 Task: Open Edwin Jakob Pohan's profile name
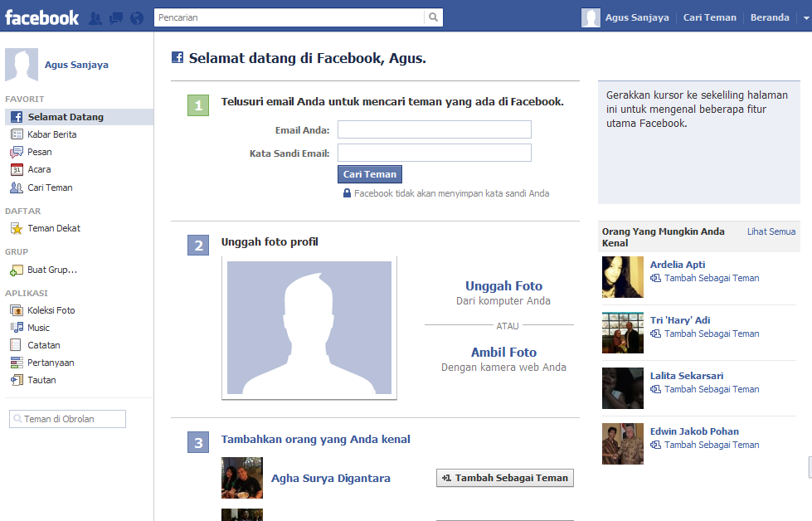pos(694,431)
